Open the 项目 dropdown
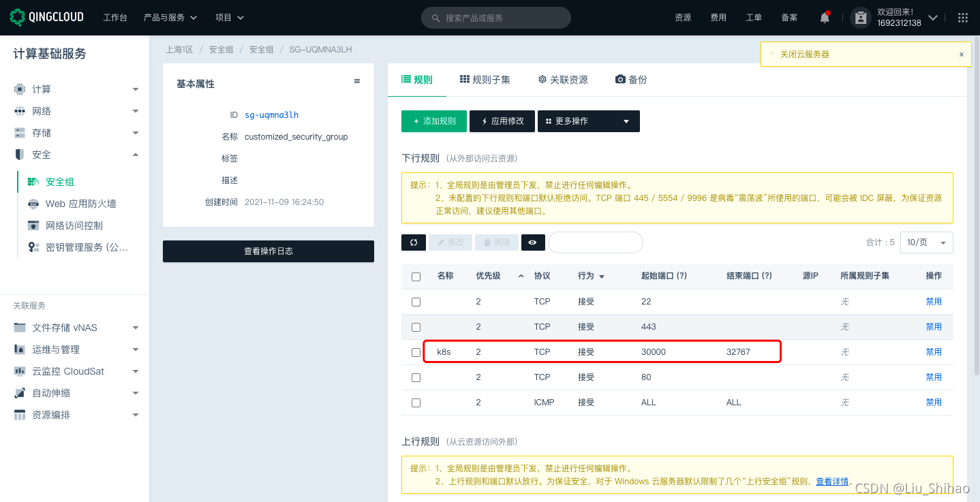The height and width of the screenshot is (502, 980). tap(230, 18)
